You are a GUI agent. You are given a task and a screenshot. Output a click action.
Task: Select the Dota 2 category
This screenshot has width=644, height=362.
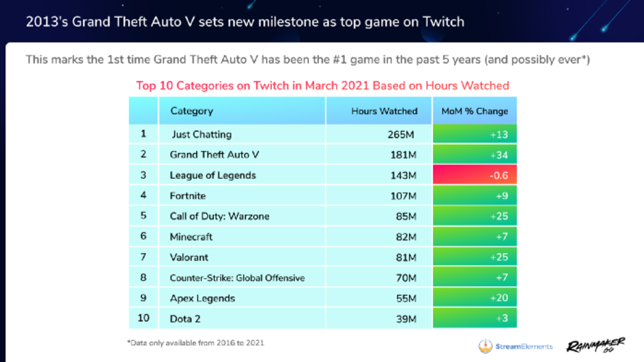point(185,318)
